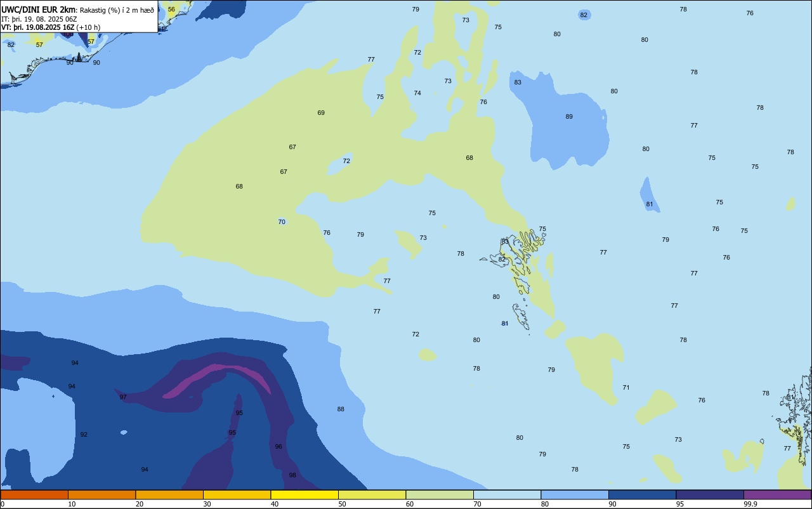Click the humidity value 89 on the map
Viewport: 812px width, 509px height.
click(569, 117)
